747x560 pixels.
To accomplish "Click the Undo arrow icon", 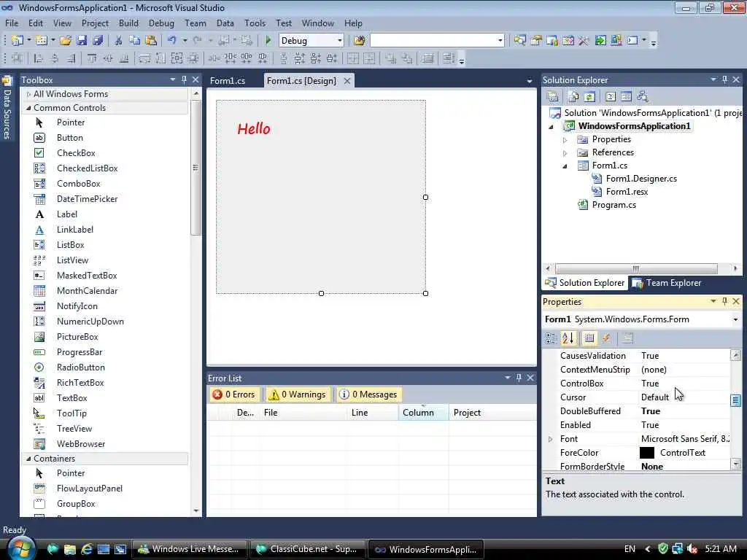I will pos(171,41).
